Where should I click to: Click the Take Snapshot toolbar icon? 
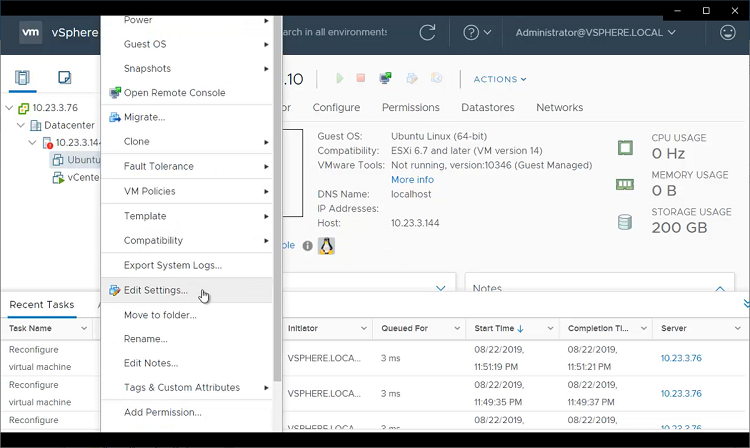tap(436, 78)
